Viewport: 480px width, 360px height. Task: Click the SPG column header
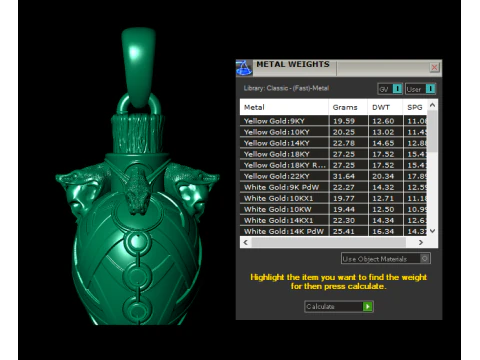(x=415, y=107)
